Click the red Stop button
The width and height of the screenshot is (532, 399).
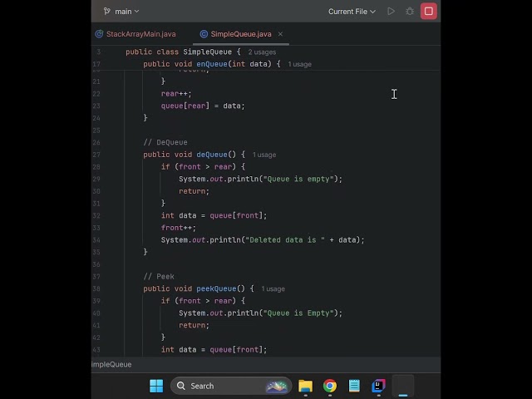(x=429, y=12)
